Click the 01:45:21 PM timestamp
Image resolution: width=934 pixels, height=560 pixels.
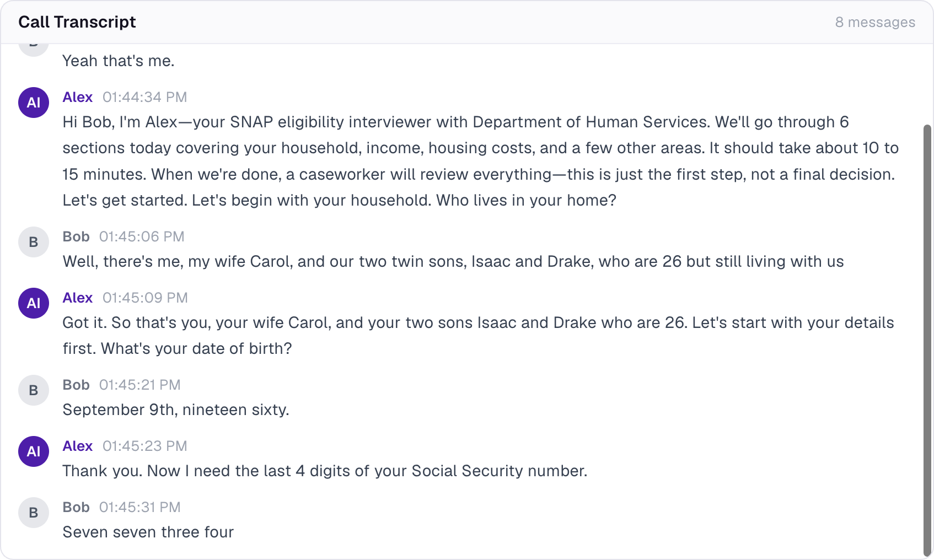[x=140, y=385]
